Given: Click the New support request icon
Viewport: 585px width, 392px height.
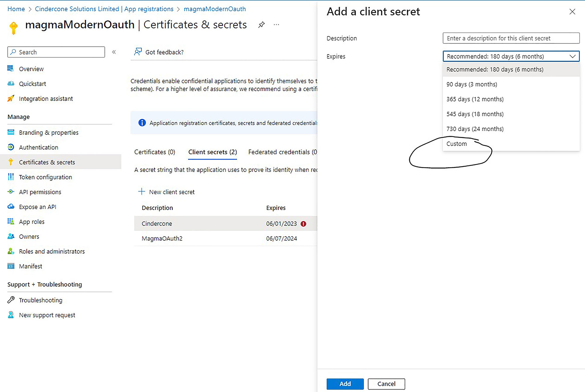Looking at the screenshot, I should (11, 315).
